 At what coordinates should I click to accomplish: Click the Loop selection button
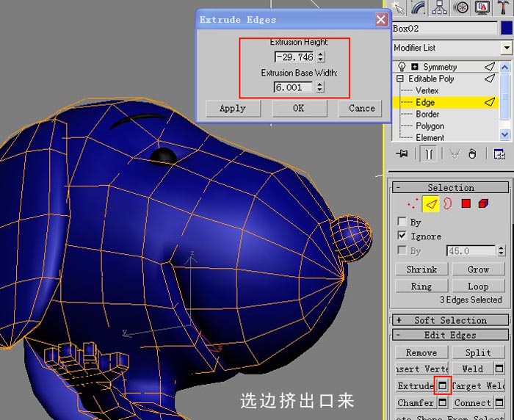coord(478,286)
